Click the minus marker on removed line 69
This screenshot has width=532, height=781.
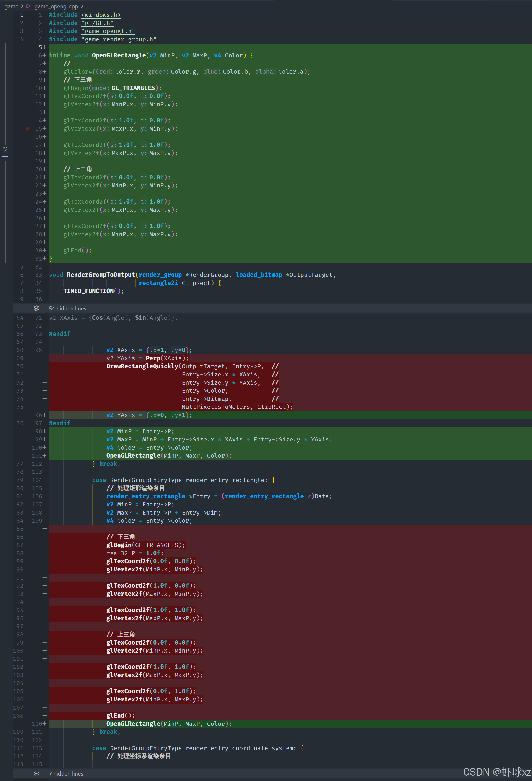pos(45,358)
